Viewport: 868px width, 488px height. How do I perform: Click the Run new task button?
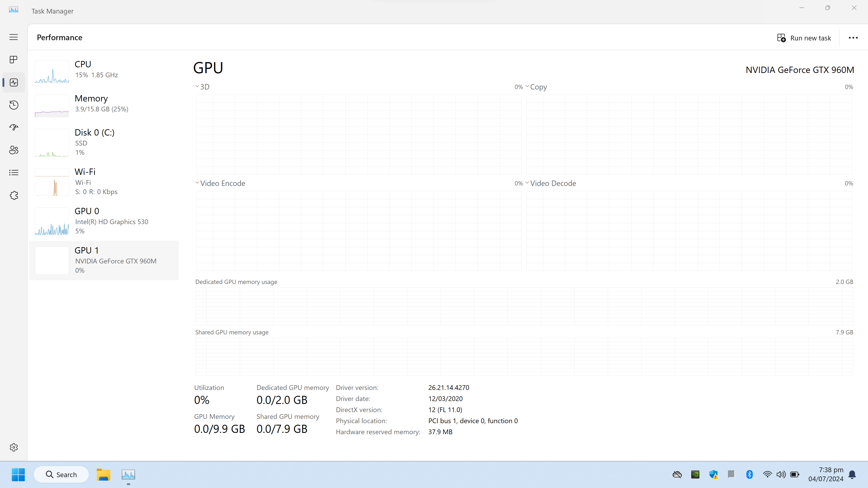click(804, 38)
